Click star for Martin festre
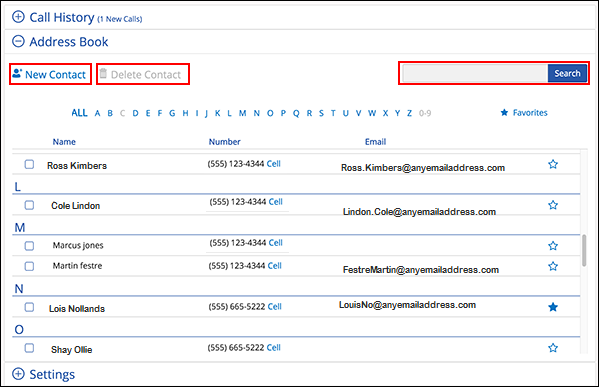 coord(553,266)
